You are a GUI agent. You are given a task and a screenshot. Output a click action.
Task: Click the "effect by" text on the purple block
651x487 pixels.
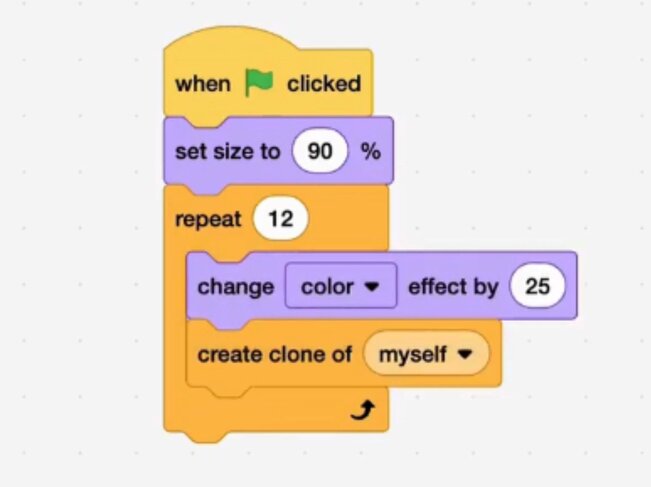click(x=453, y=287)
